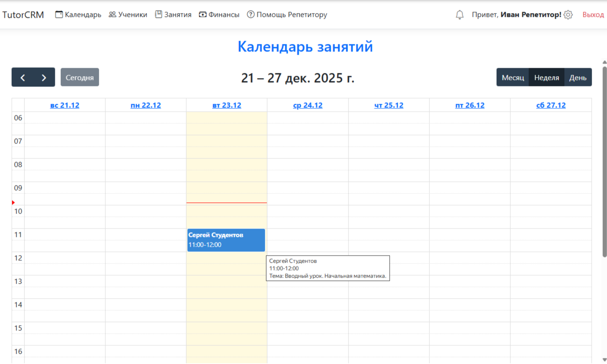The image size is (607, 364).
Task: Click the Выход logout link
Action: click(593, 14)
